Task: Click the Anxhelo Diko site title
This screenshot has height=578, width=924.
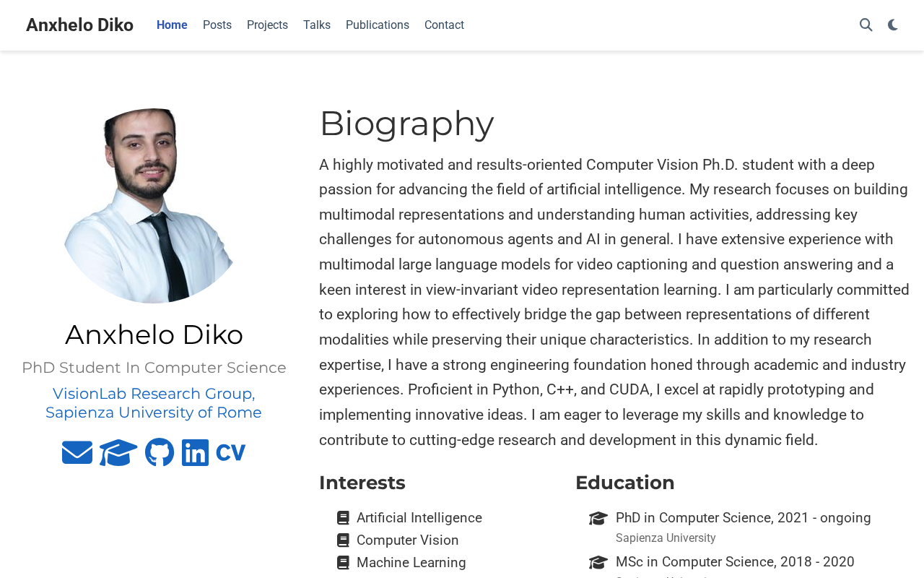Action: [x=79, y=25]
